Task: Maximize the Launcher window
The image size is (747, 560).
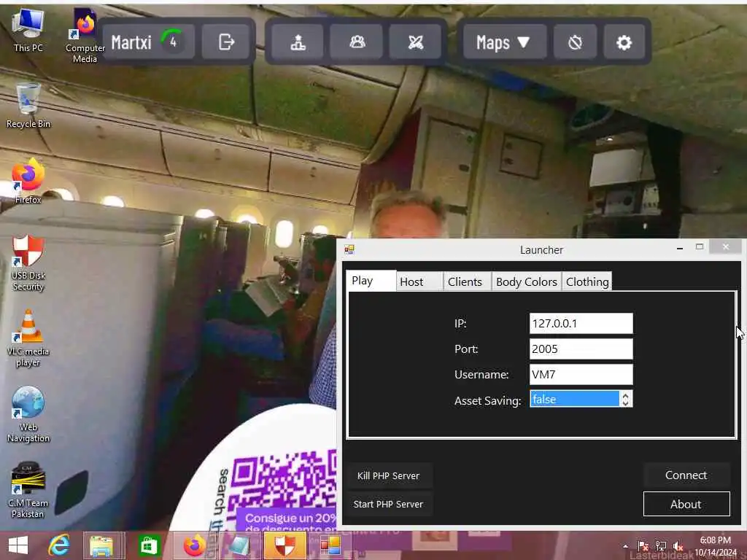Action: coord(700,246)
